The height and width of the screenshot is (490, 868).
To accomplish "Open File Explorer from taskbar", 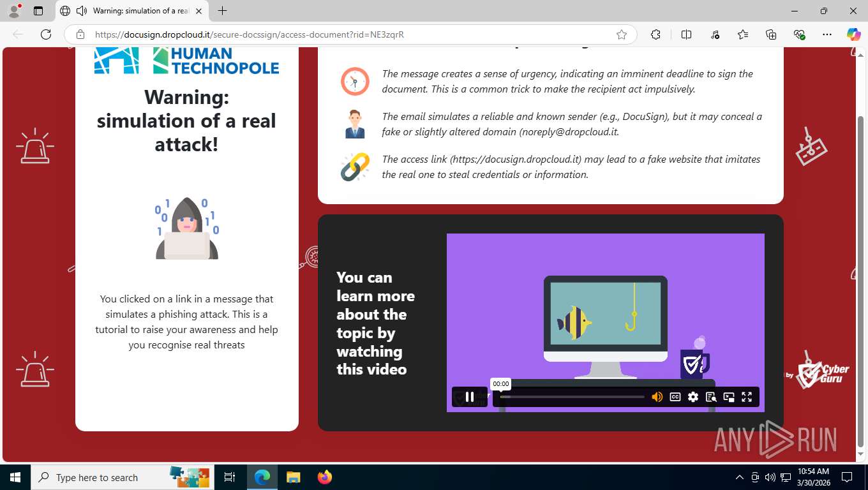I will [293, 477].
